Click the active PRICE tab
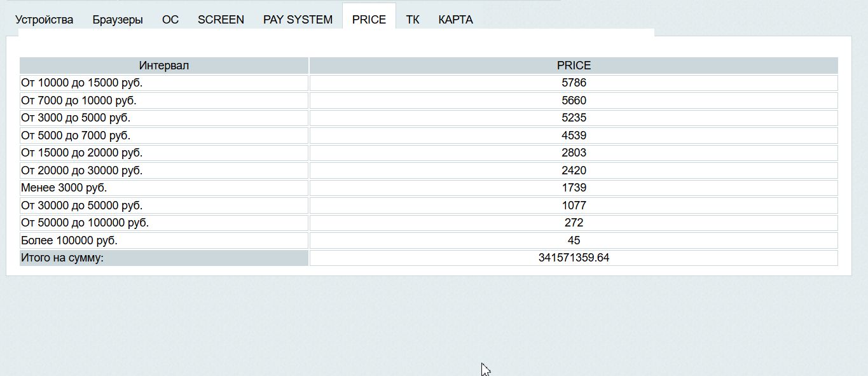Screen dimensions: 868x376 pos(369,20)
